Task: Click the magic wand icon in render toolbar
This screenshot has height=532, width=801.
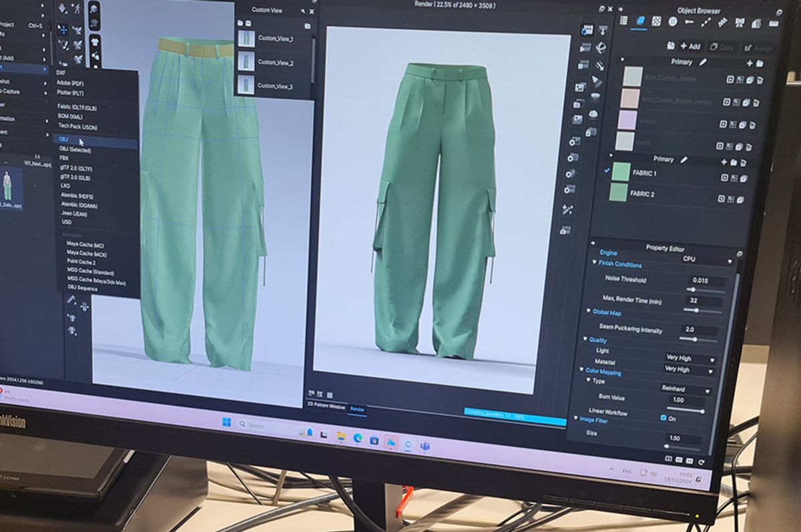Action: pyautogui.click(x=567, y=210)
